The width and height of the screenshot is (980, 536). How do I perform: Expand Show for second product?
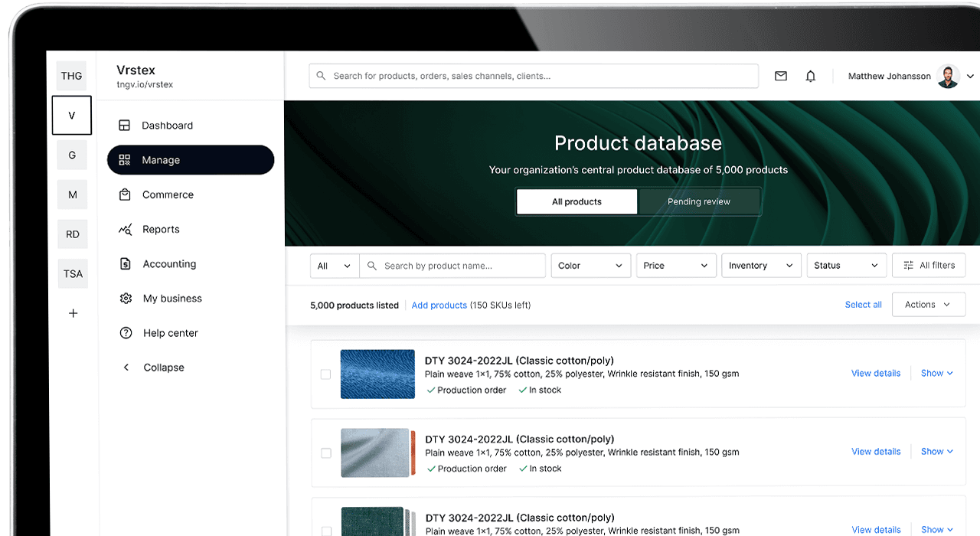point(937,452)
